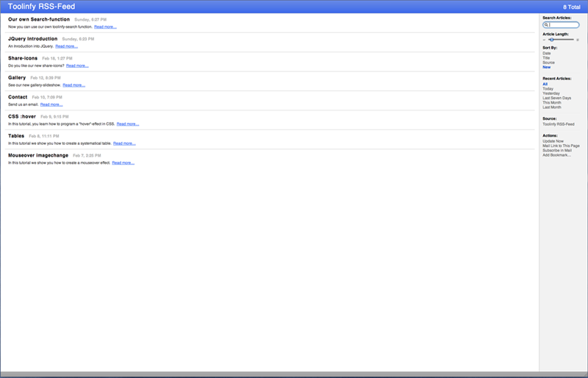Show only Today's recent articles
Image resolution: width=588 pixels, height=378 pixels.
coord(548,88)
